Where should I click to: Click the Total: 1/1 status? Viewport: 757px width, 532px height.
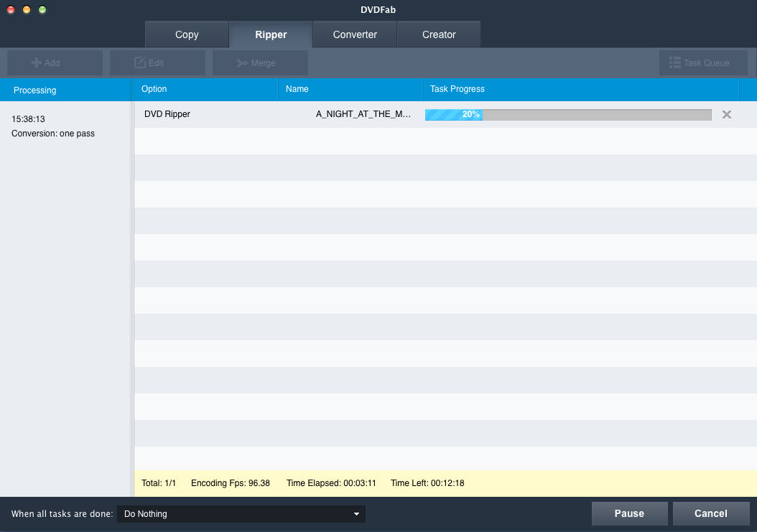pos(158,483)
